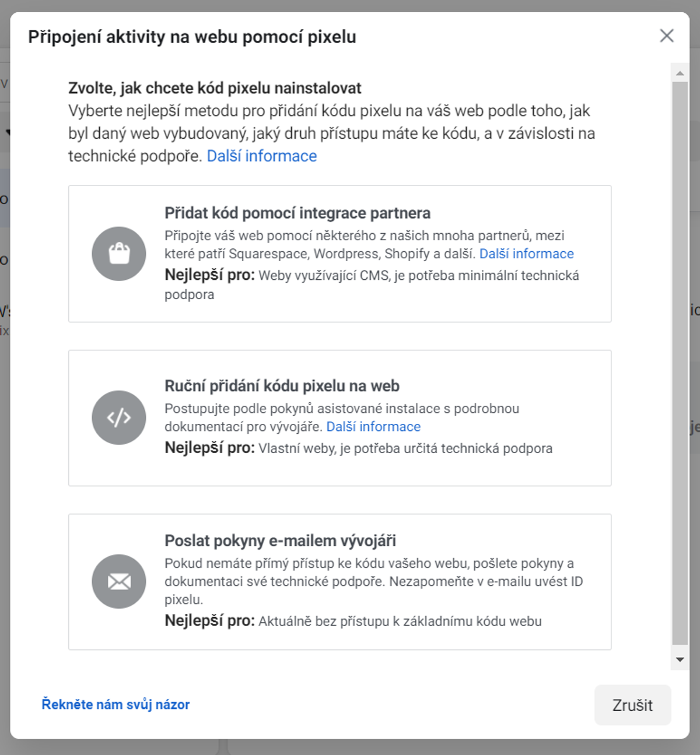This screenshot has width=700, height=755.
Task: Open Další informace link about partner integration
Action: tap(527, 254)
